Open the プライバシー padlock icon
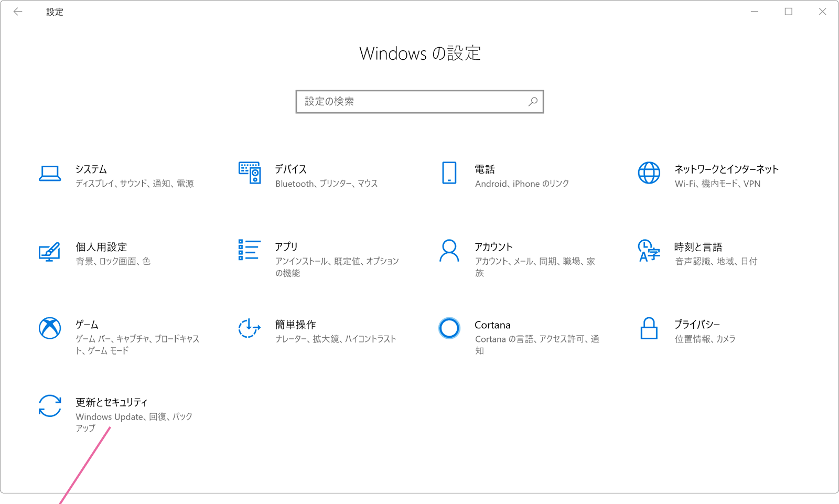Screen dimensions: 839x504 click(649, 328)
